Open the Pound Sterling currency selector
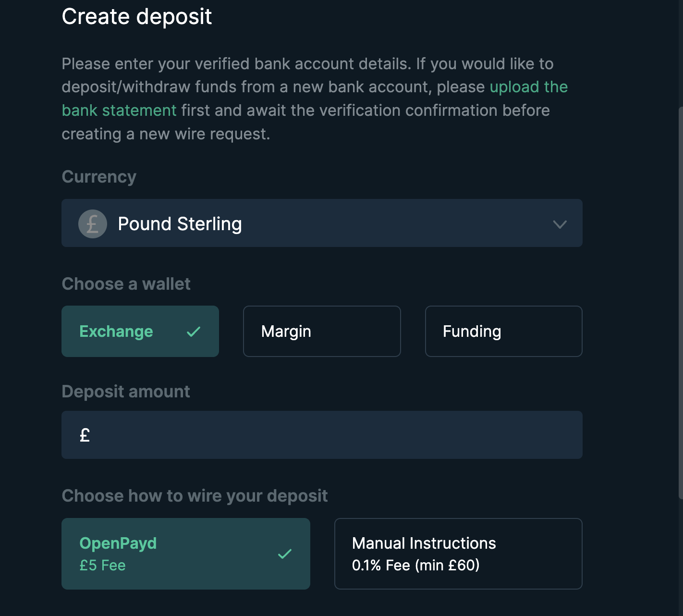The width and height of the screenshot is (683, 616). (x=322, y=223)
